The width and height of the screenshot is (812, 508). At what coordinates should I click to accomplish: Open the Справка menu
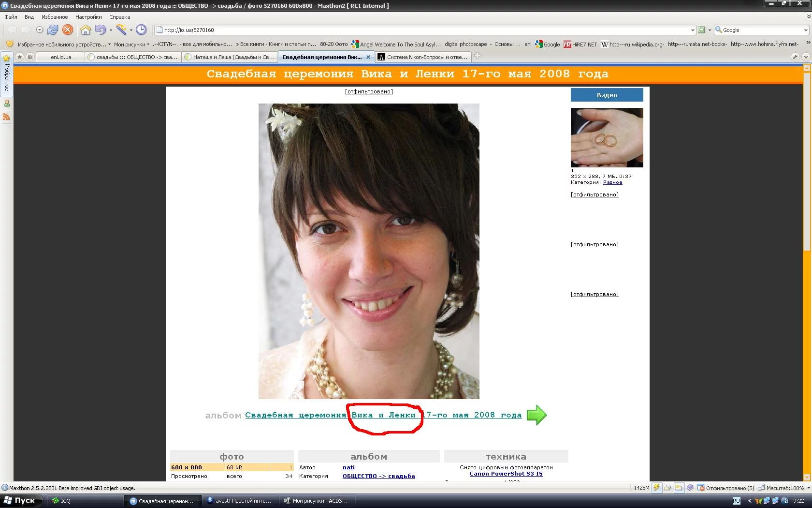(120, 17)
